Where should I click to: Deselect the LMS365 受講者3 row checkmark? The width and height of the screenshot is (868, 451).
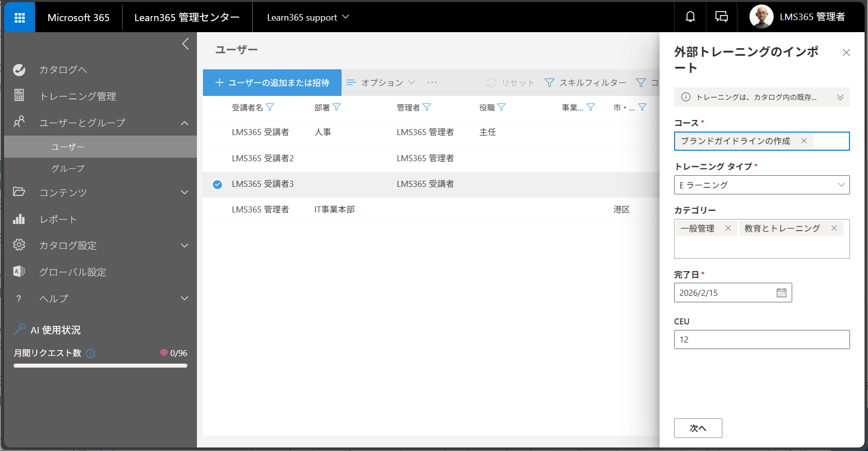click(218, 184)
